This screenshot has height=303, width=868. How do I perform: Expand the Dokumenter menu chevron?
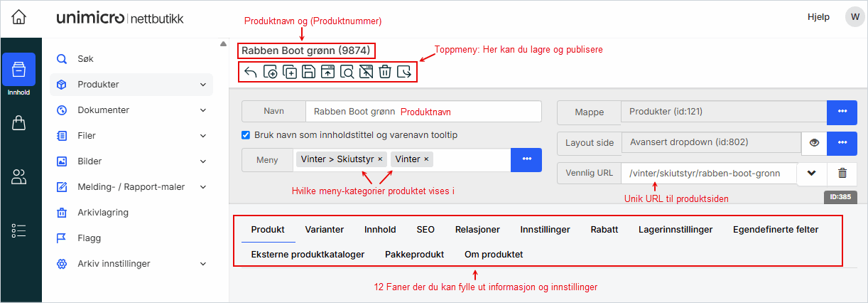point(203,110)
